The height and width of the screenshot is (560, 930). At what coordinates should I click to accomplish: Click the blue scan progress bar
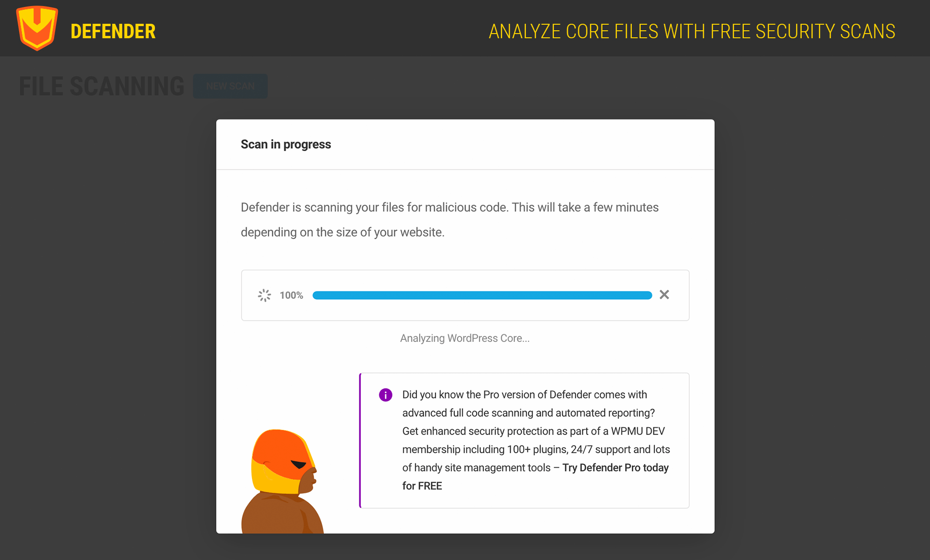pos(482,295)
